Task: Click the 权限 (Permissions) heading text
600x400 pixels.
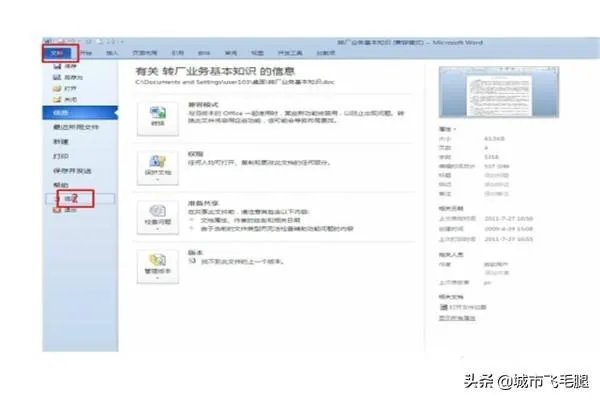Action: click(195, 154)
